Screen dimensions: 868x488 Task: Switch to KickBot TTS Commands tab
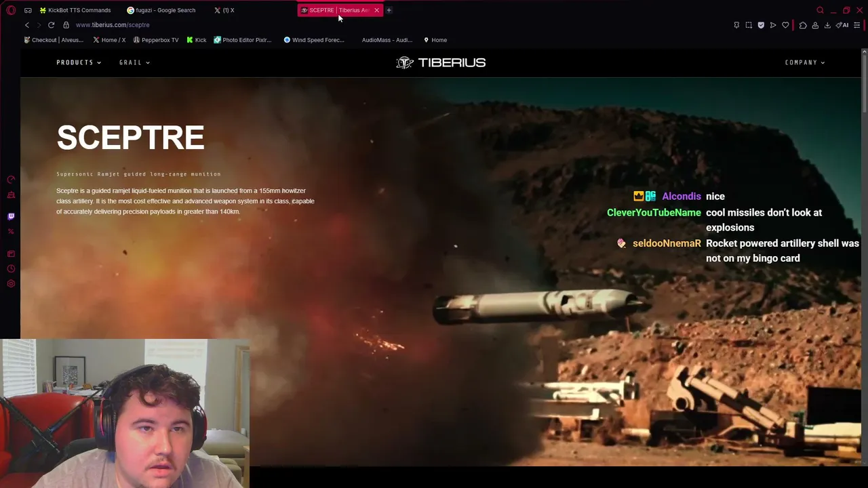click(x=76, y=10)
